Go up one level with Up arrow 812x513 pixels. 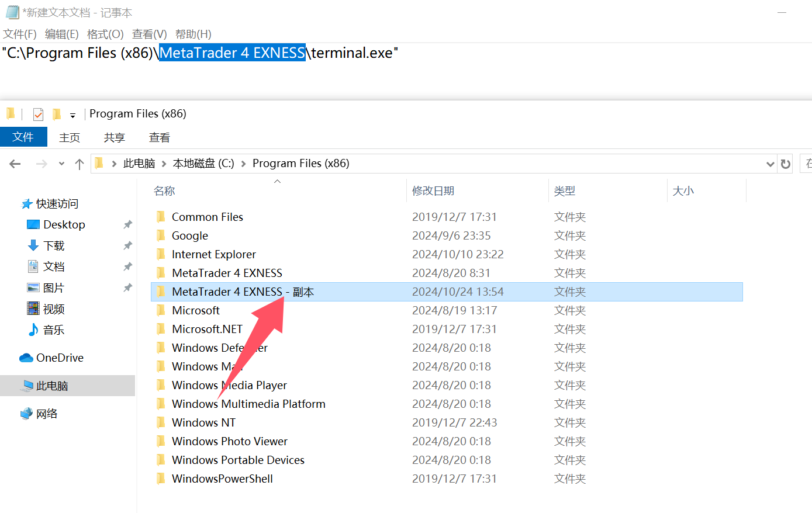point(80,164)
